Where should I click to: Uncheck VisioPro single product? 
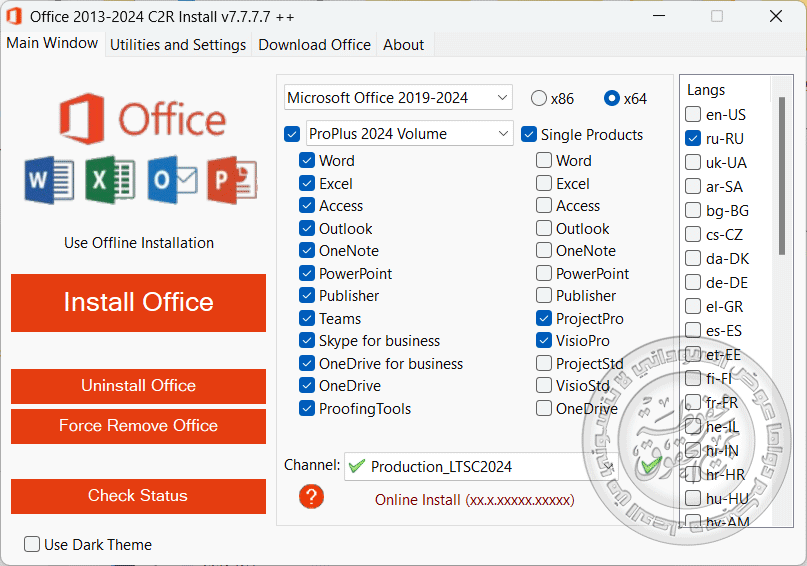tap(544, 341)
